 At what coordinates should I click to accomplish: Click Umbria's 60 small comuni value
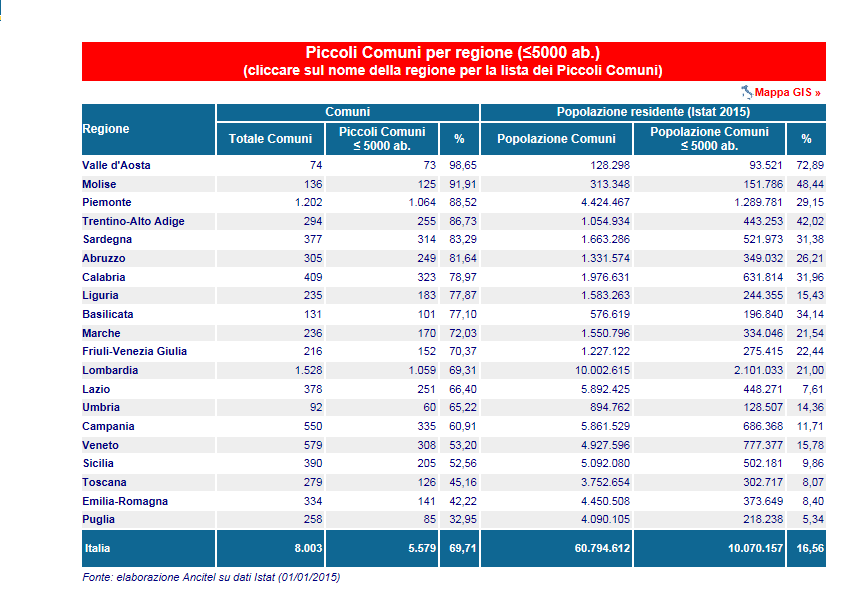430,407
